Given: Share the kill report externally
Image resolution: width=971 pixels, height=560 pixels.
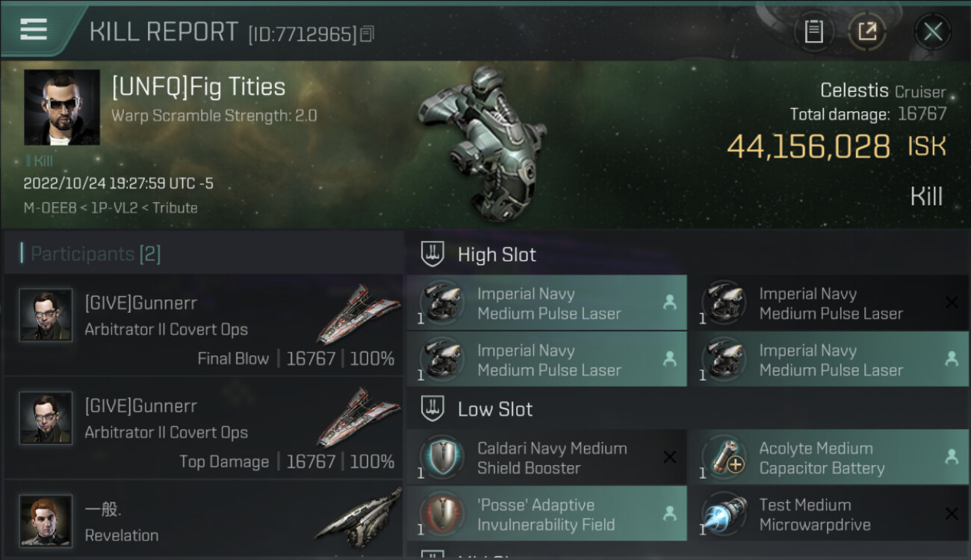Looking at the screenshot, I should (867, 31).
